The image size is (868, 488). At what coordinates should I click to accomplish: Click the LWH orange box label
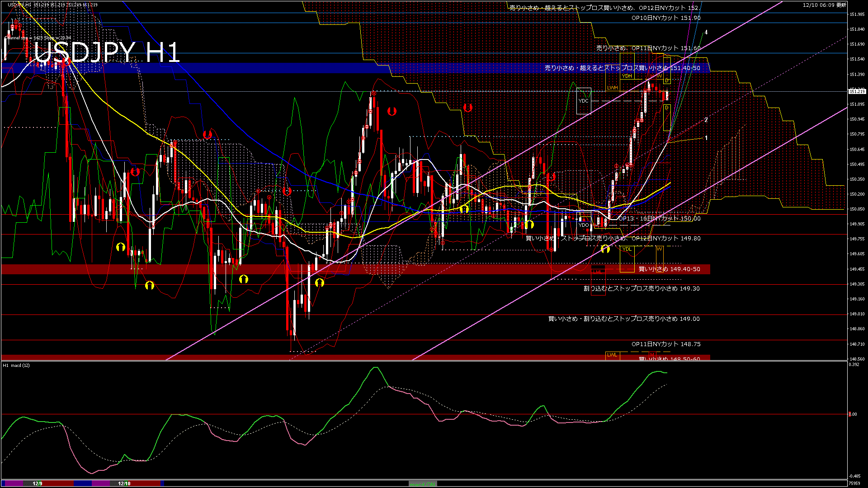tap(612, 88)
